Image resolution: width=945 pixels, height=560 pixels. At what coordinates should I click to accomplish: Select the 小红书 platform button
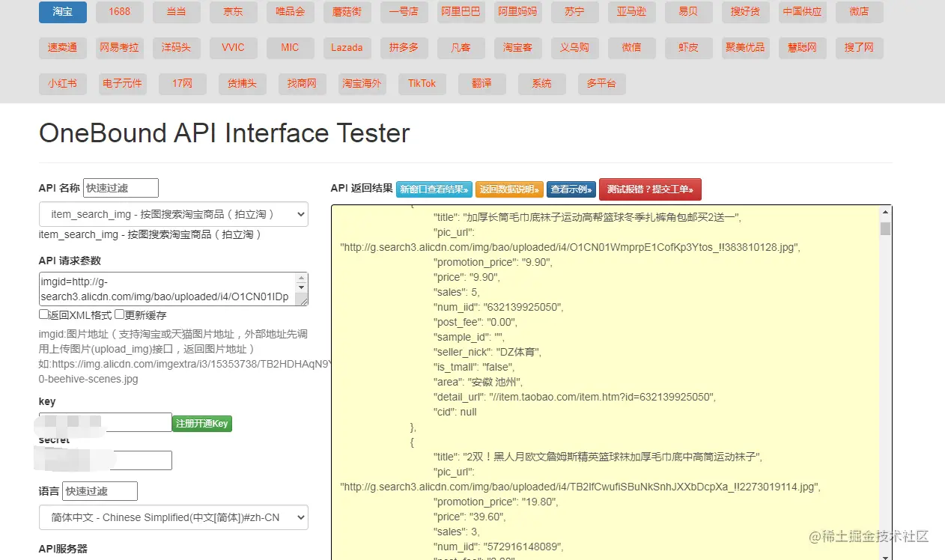(x=63, y=84)
